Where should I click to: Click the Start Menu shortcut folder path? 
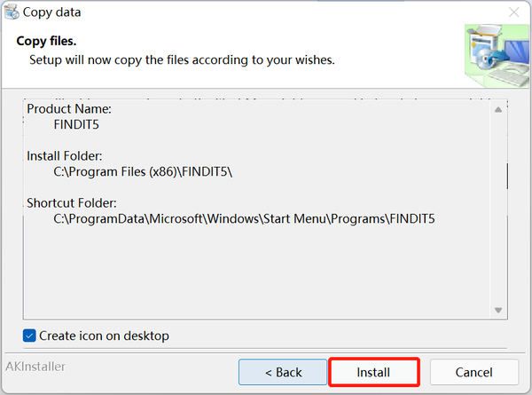(x=244, y=218)
